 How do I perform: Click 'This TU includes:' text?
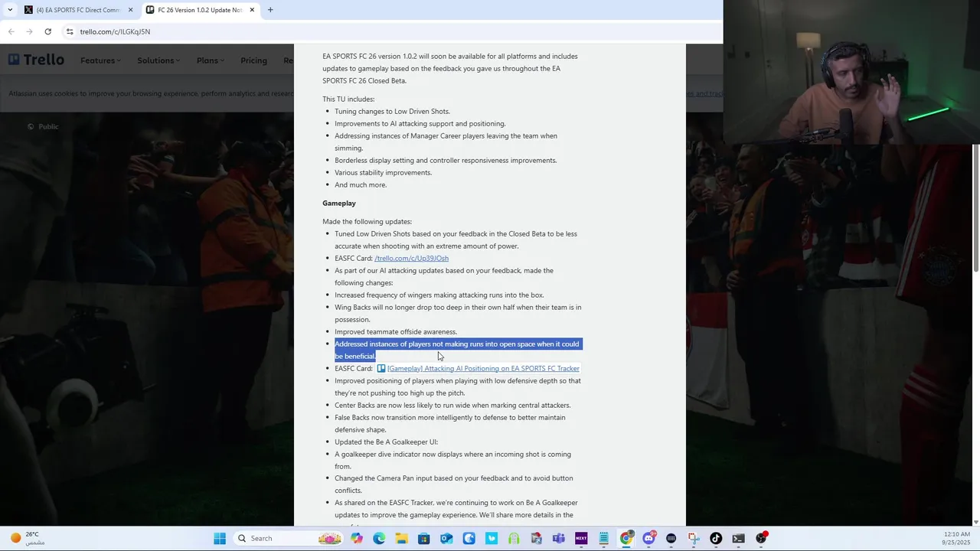tap(348, 99)
